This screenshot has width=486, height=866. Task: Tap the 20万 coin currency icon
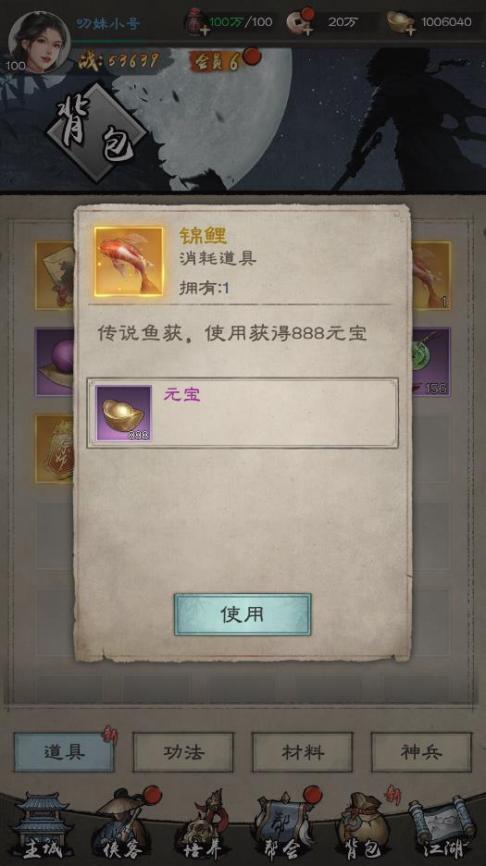click(301, 23)
